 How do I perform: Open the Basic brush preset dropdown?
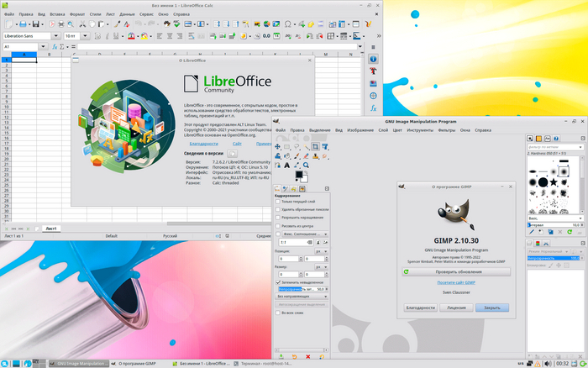555,218
